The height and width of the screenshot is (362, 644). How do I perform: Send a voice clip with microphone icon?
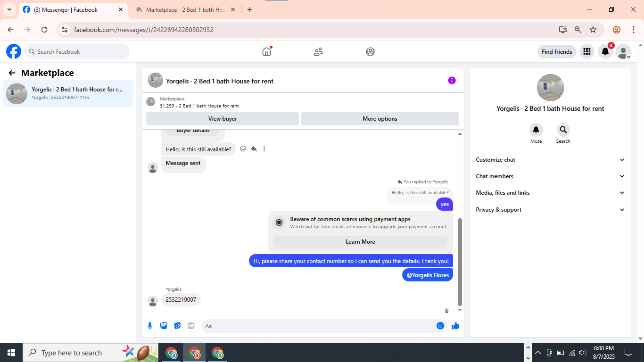(150, 326)
